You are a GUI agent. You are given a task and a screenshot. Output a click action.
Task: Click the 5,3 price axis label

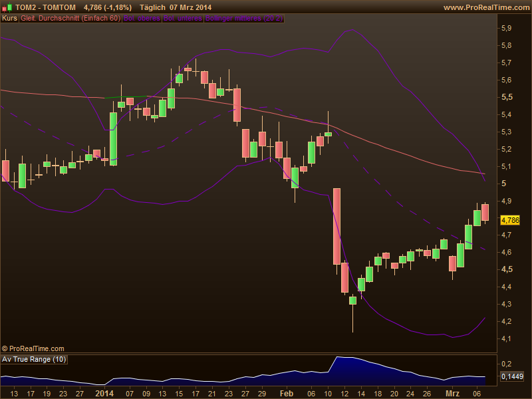507,132
